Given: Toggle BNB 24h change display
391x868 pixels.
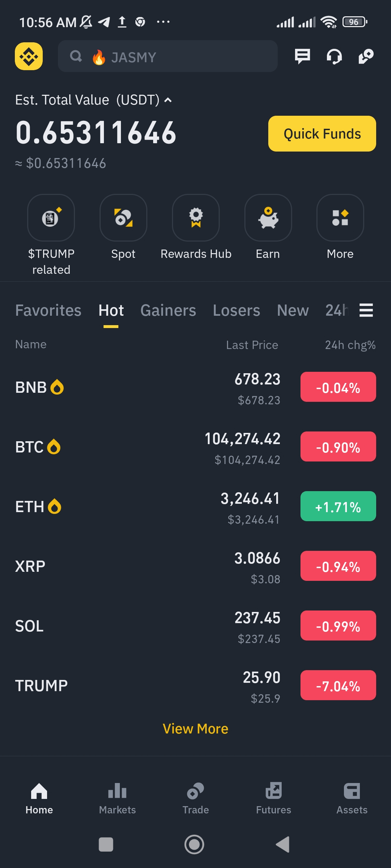Looking at the screenshot, I should pos(338,387).
